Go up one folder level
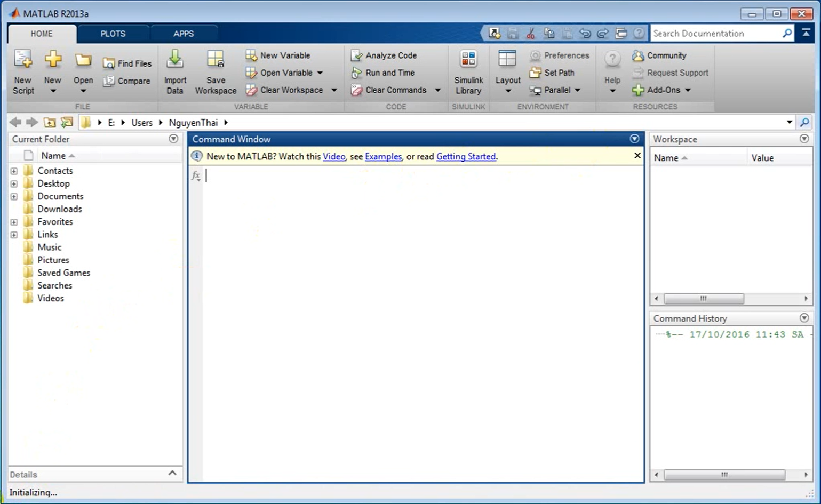The image size is (821, 504). click(50, 123)
